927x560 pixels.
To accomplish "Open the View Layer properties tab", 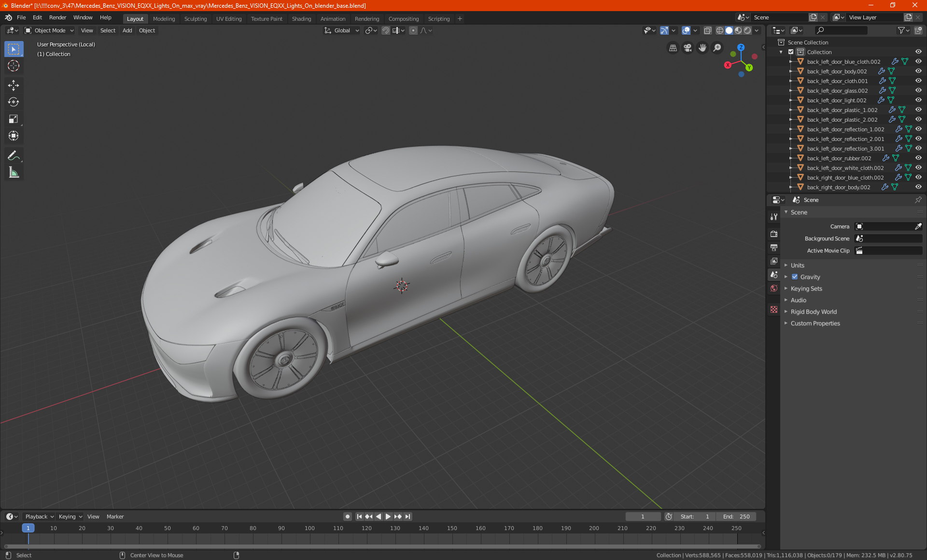I will (774, 261).
